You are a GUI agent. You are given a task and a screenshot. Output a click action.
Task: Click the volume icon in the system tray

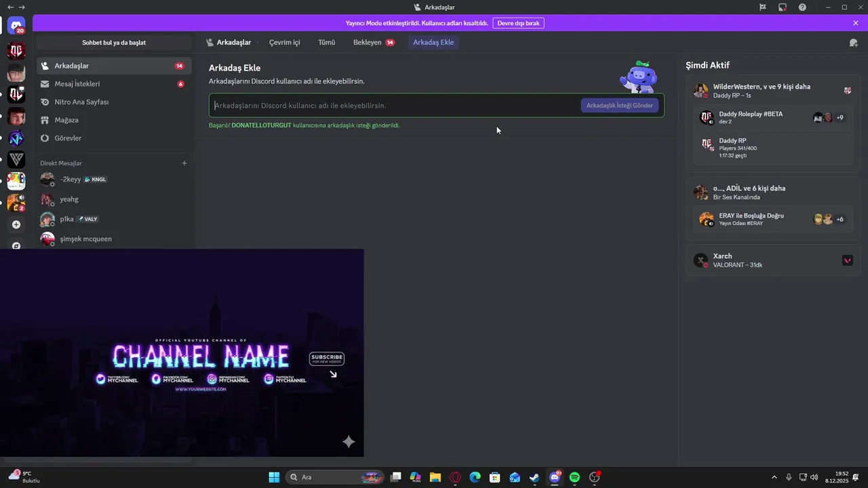[814, 477]
